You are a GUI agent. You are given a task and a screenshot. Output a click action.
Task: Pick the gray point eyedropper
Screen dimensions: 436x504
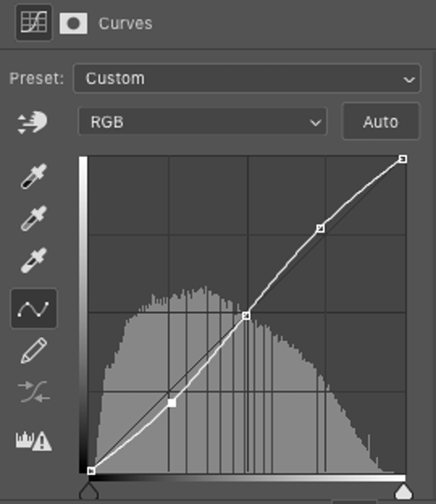pos(34,219)
